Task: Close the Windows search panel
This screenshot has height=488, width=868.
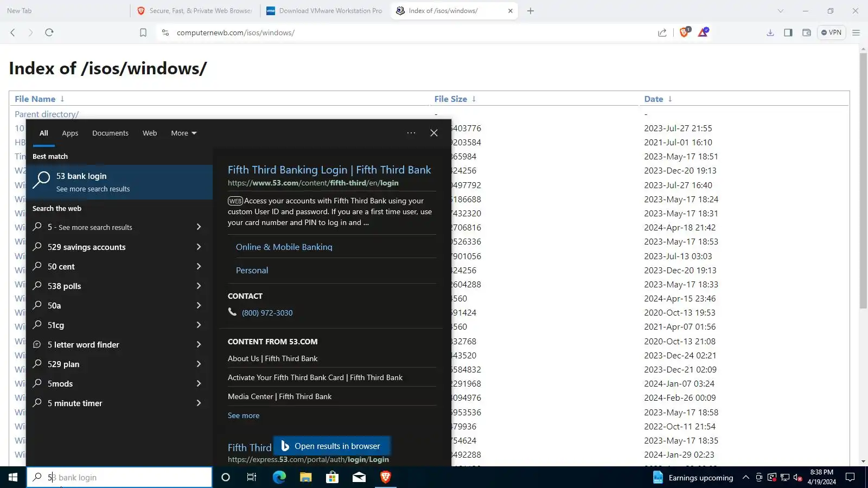Action: (x=434, y=133)
